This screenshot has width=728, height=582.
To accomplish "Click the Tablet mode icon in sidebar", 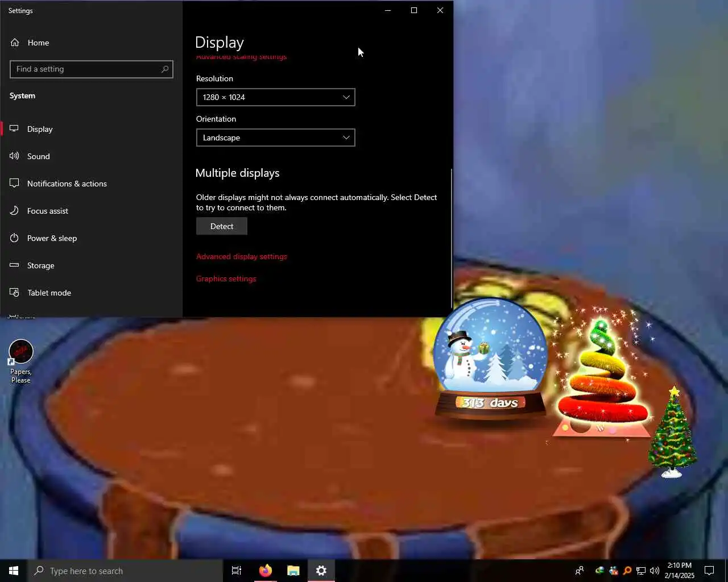I will (x=14, y=292).
